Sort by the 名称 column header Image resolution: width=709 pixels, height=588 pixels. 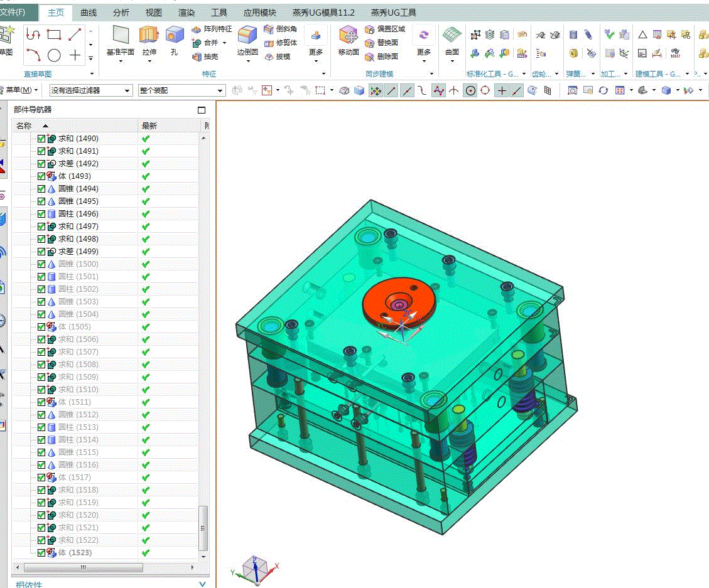(x=75, y=126)
